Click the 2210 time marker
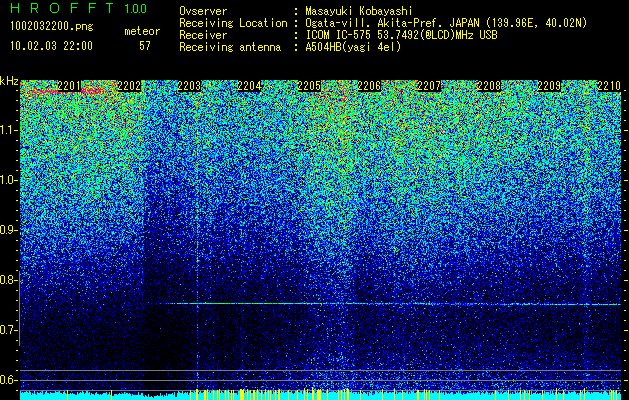The width and height of the screenshot is (629, 400). [x=609, y=86]
